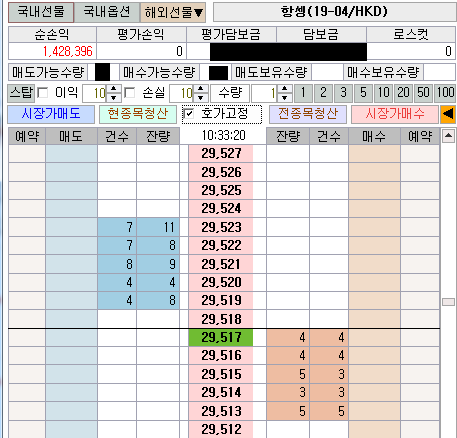Select quantity preset 20

tap(403, 93)
